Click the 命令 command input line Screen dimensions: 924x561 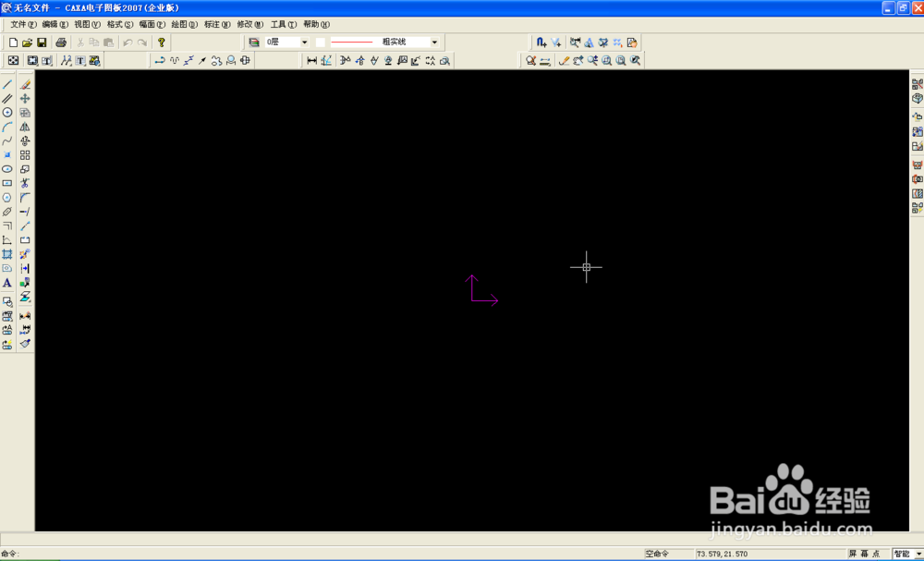(x=322, y=554)
